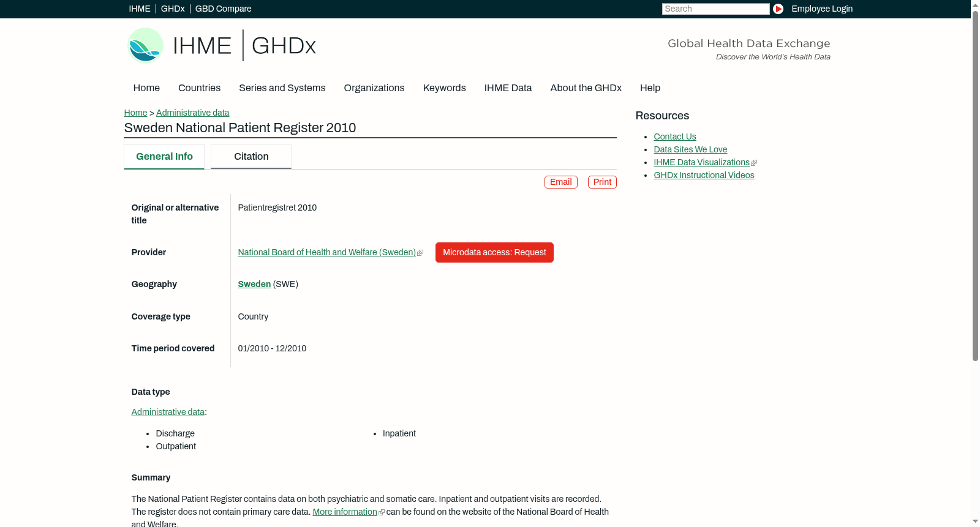
Task: Open About the GHDx menu
Action: tap(586, 88)
